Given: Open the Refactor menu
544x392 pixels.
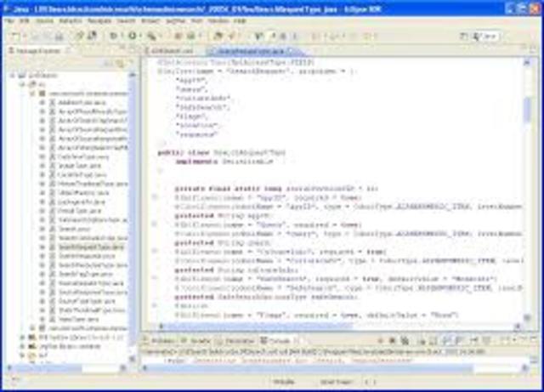Looking at the screenshot, I should (x=71, y=20).
